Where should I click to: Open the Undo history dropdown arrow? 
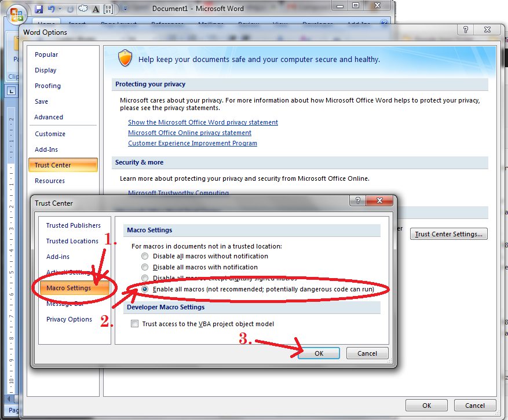(60, 9)
